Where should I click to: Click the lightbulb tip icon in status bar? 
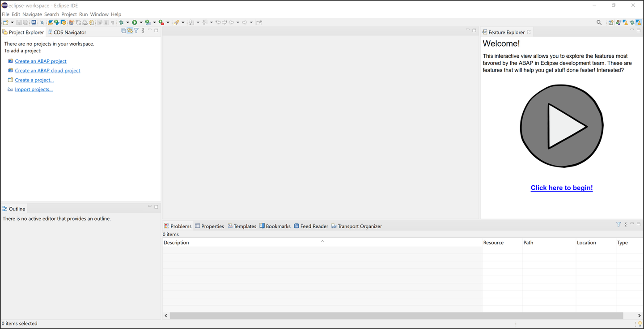pyautogui.click(x=640, y=324)
